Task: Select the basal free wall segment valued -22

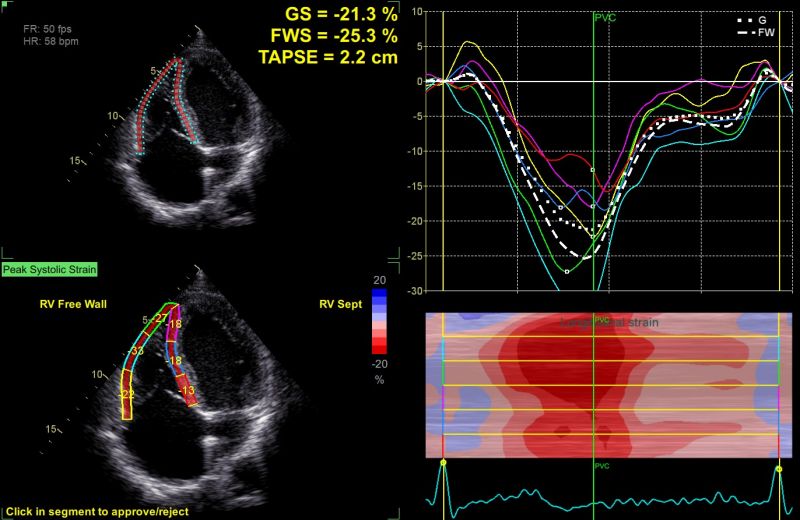Action: coord(127,394)
